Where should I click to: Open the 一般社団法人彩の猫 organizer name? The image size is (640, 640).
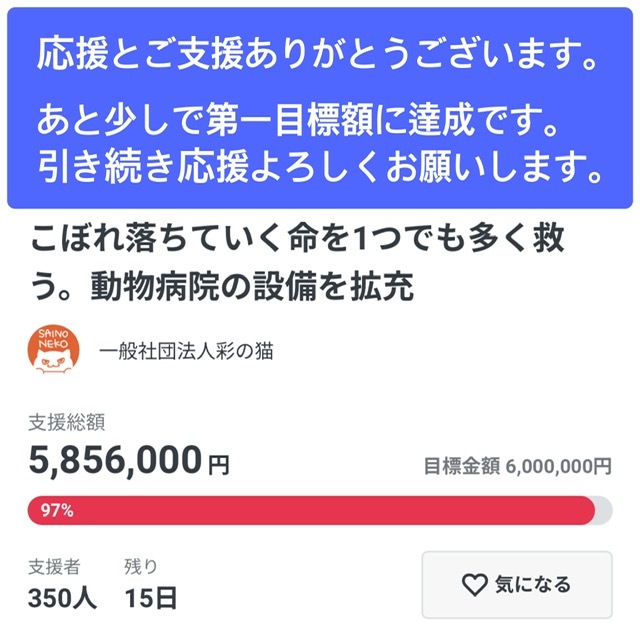click(187, 351)
